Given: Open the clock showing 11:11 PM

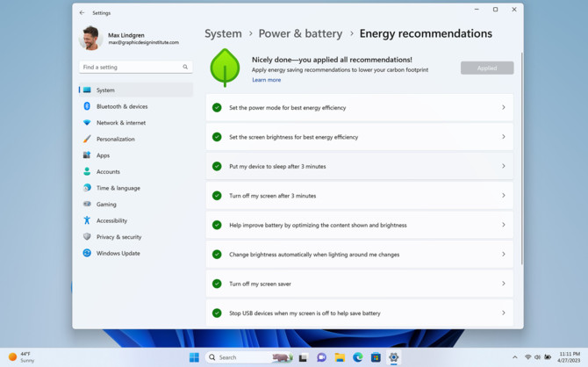Looking at the screenshot, I should point(569,357).
